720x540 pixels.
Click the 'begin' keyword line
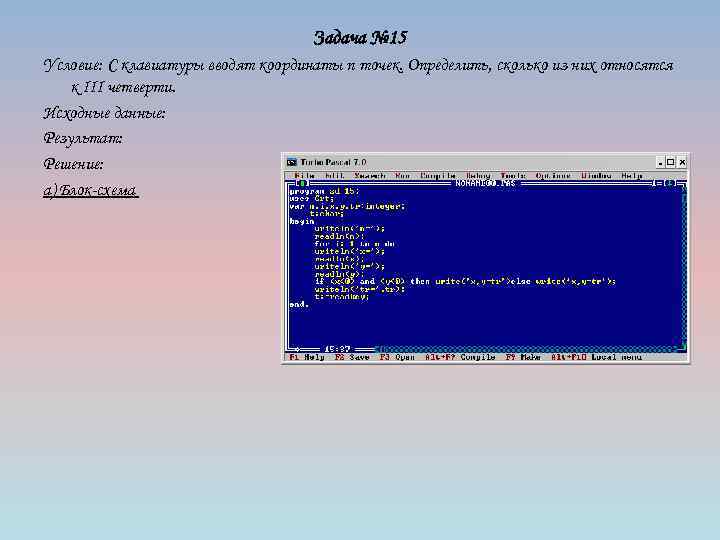[302, 221]
